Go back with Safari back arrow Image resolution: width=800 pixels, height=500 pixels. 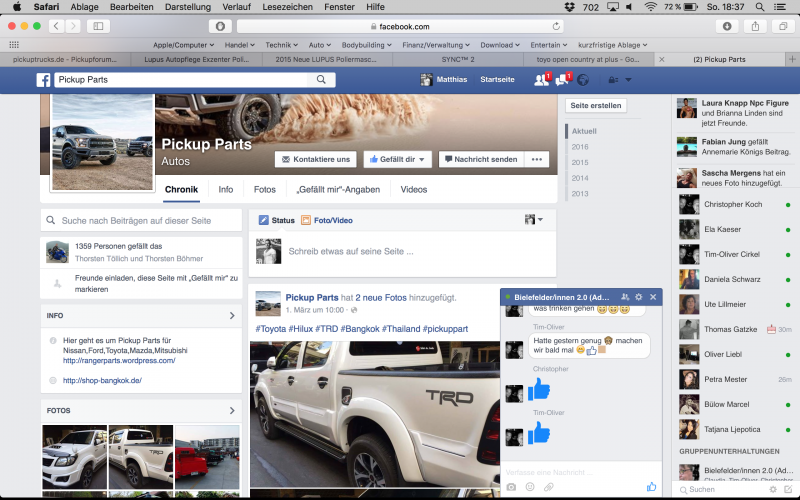(x=56, y=26)
